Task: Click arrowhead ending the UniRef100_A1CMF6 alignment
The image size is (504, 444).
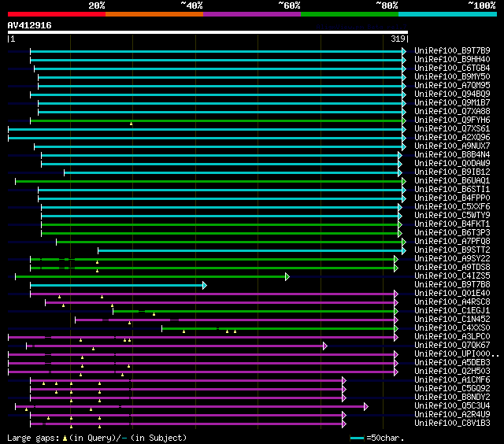Action: tap(344, 380)
